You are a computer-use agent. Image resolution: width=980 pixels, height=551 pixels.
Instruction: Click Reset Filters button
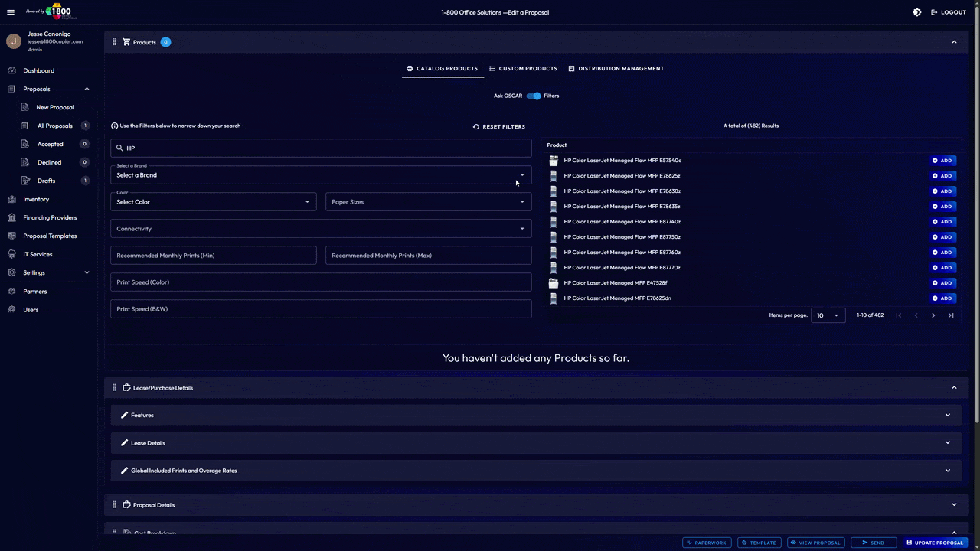pyautogui.click(x=499, y=126)
